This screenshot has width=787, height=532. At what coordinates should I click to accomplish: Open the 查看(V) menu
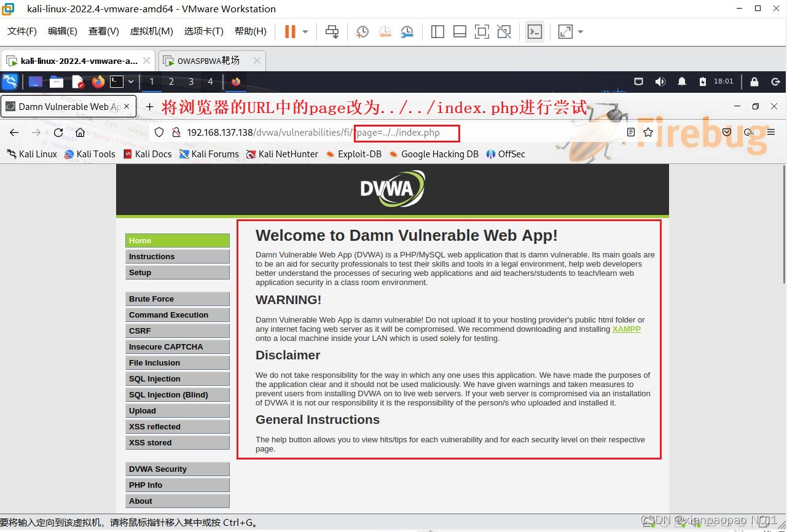103,31
